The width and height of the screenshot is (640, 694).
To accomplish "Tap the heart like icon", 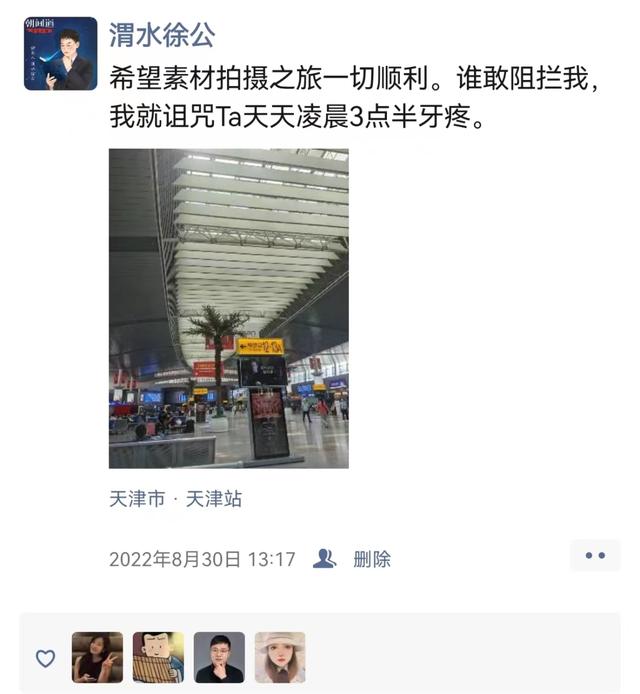I will point(45,659).
